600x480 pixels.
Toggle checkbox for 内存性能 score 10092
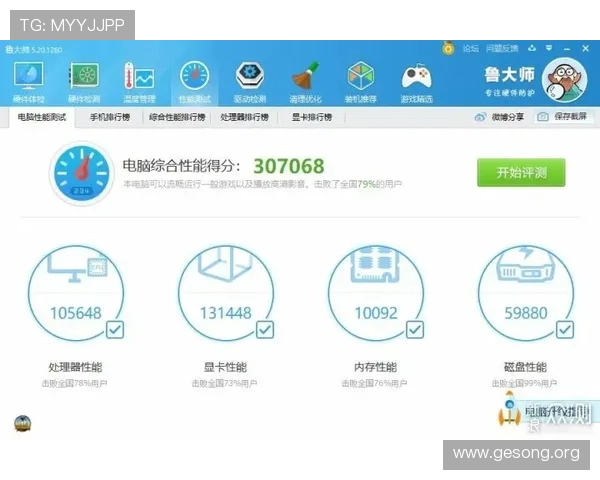(415, 330)
